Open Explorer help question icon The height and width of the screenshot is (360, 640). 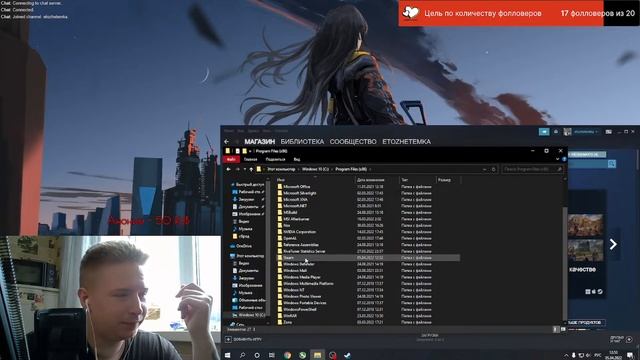pos(564,159)
